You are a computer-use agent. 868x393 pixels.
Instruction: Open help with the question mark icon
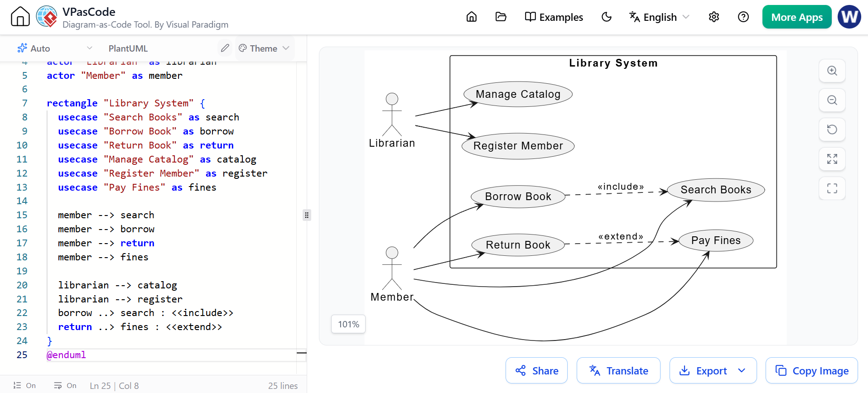[x=743, y=17]
